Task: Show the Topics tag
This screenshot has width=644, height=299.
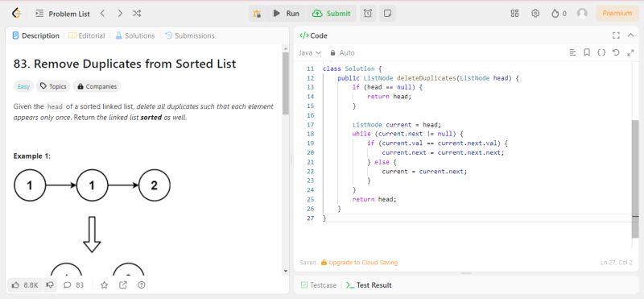Action: pos(53,86)
